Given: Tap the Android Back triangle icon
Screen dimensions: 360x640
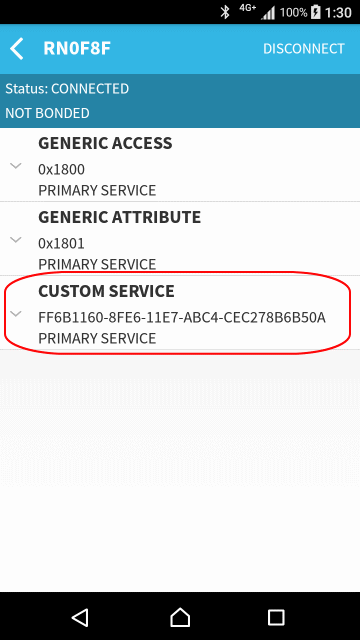Looking at the screenshot, I should click(80, 617).
